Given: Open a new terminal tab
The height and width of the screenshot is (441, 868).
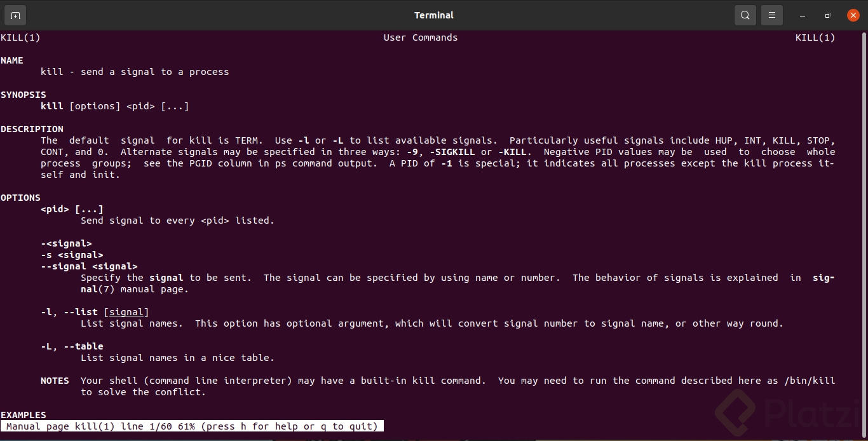Looking at the screenshot, I should click(x=15, y=15).
